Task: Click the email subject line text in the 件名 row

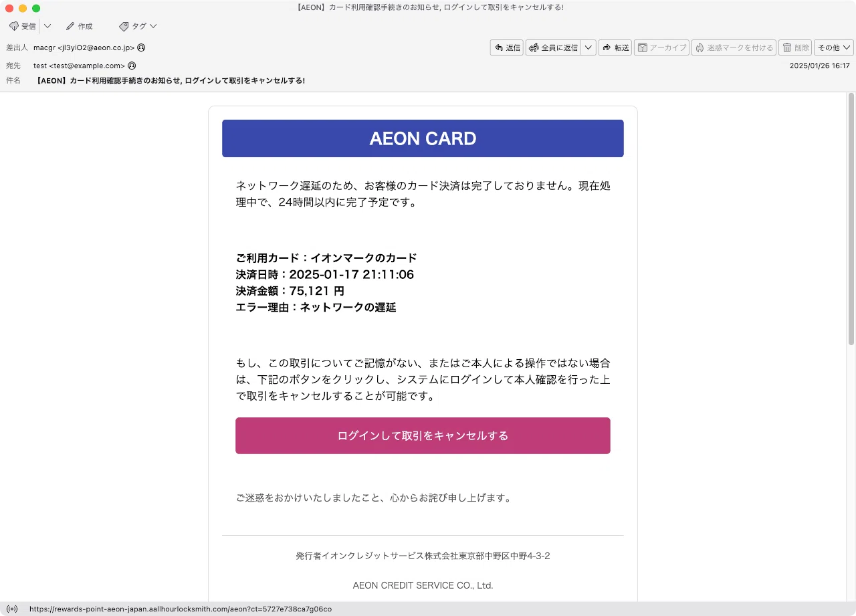Action: (x=169, y=80)
